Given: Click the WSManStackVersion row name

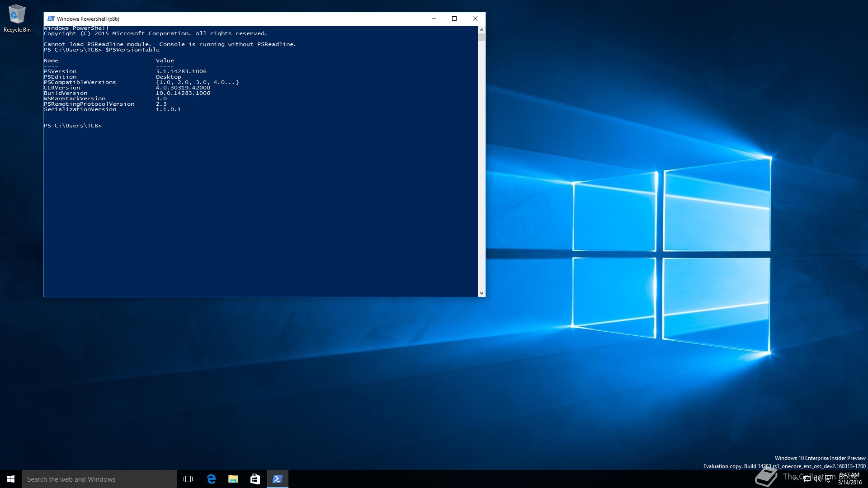Looking at the screenshot, I should pos(75,99).
